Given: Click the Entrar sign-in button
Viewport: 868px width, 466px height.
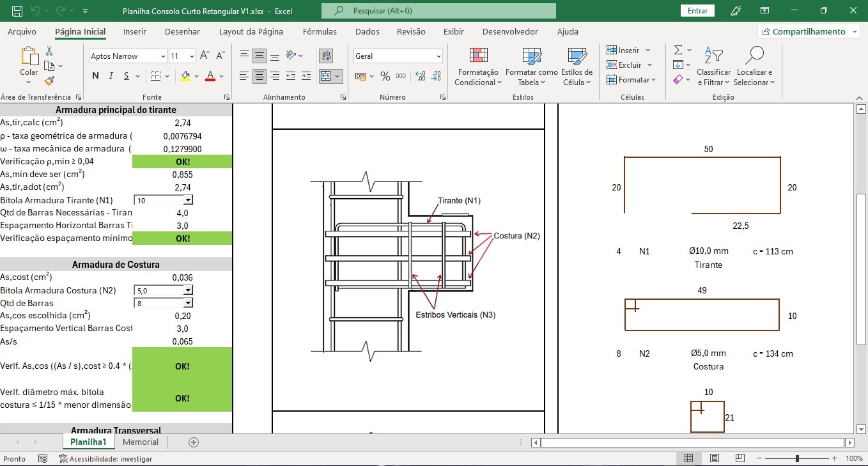Looking at the screenshot, I should tap(697, 11).
